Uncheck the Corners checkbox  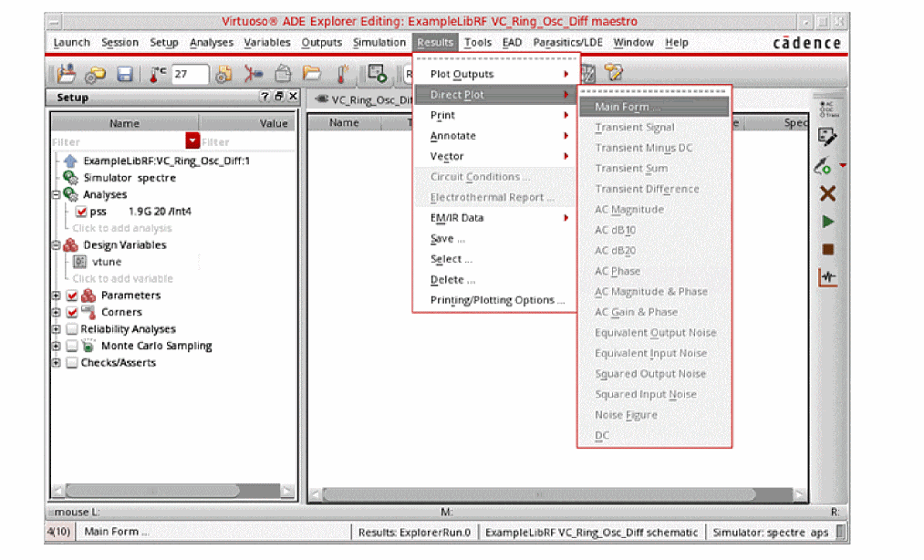click(x=72, y=312)
